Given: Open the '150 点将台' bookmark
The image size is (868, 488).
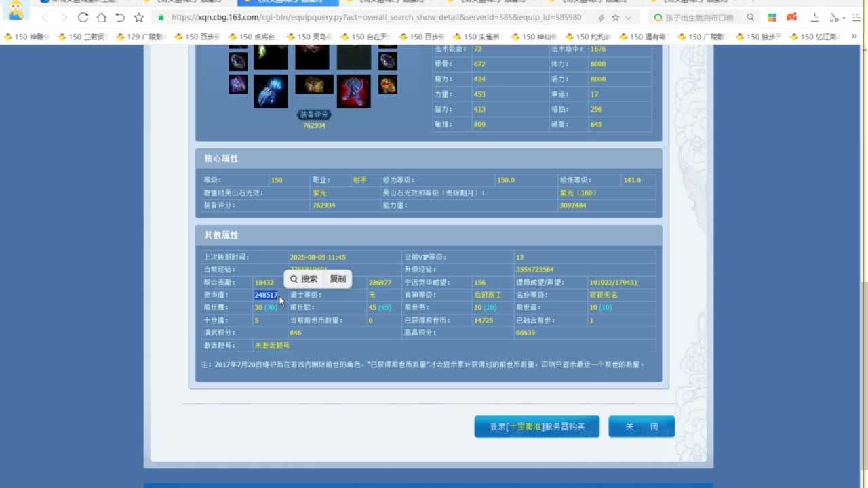Looking at the screenshot, I should click(x=254, y=37).
